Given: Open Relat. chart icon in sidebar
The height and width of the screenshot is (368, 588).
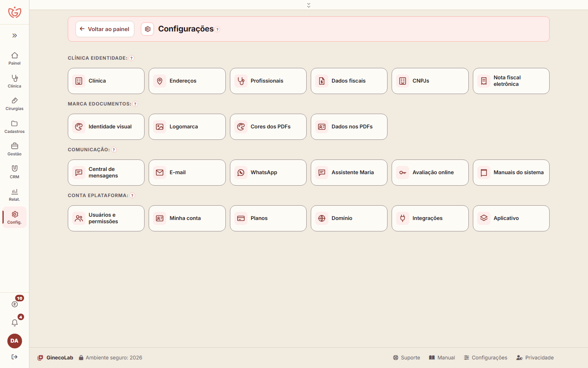Looking at the screenshot, I should tap(15, 194).
